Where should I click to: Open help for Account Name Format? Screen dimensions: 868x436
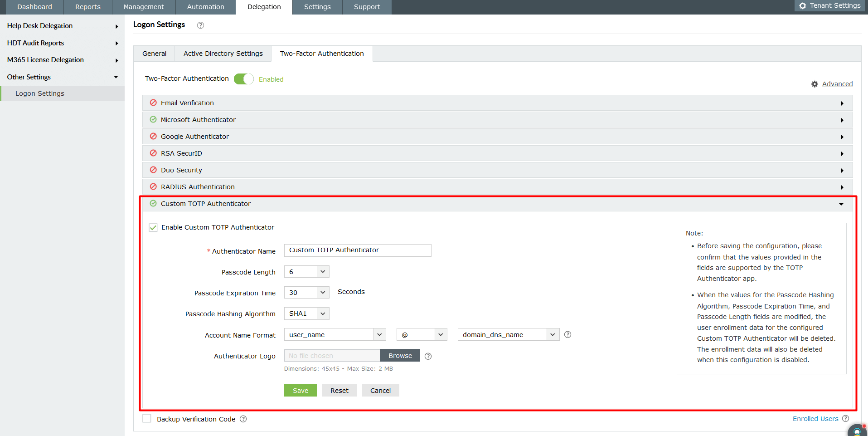(567, 334)
